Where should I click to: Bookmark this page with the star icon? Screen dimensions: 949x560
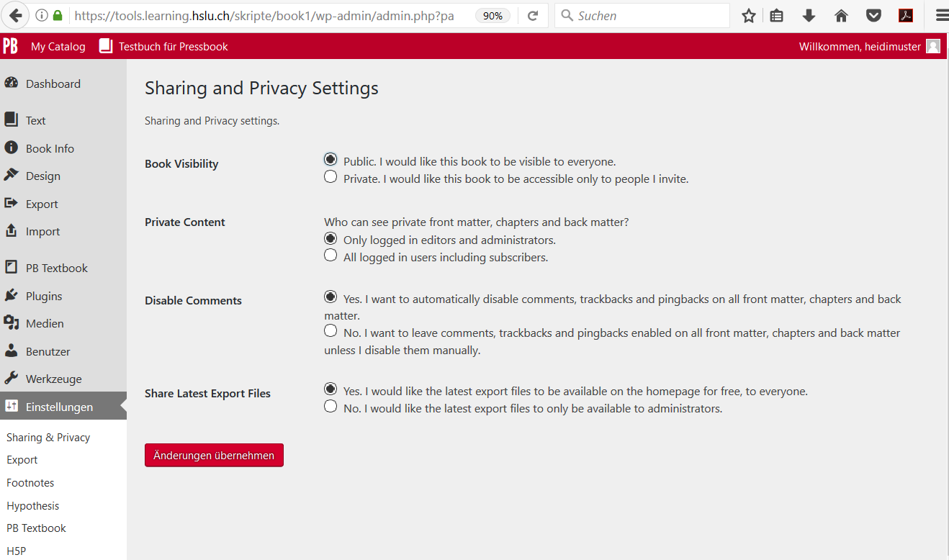pos(749,15)
